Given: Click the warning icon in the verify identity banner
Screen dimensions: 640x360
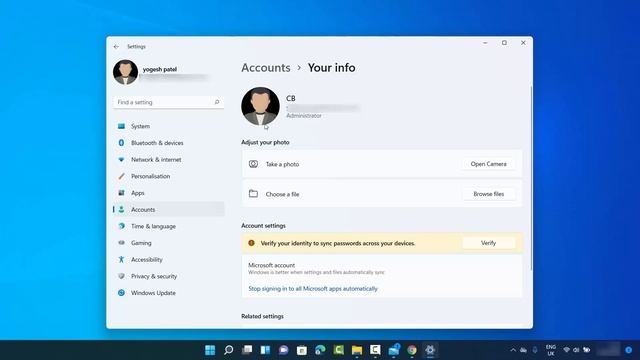Looking at the screenshot, I should tap(251, 243).
